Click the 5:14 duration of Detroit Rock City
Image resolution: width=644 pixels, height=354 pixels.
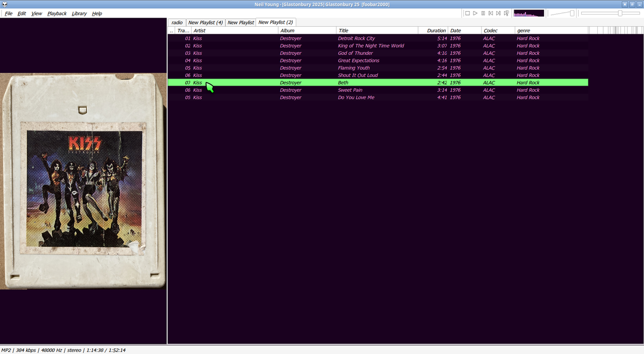442,38
